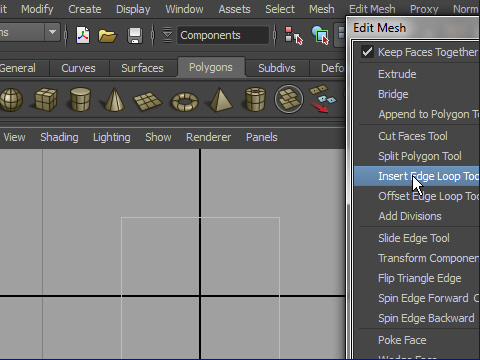This screenshot has height=360, width=480.
Task: Create a polygon cylinder from shelf
Action: coord(80,99)
